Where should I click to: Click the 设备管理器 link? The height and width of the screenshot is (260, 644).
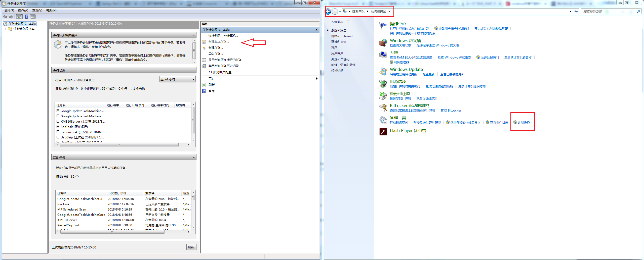(x=401, y=62)
